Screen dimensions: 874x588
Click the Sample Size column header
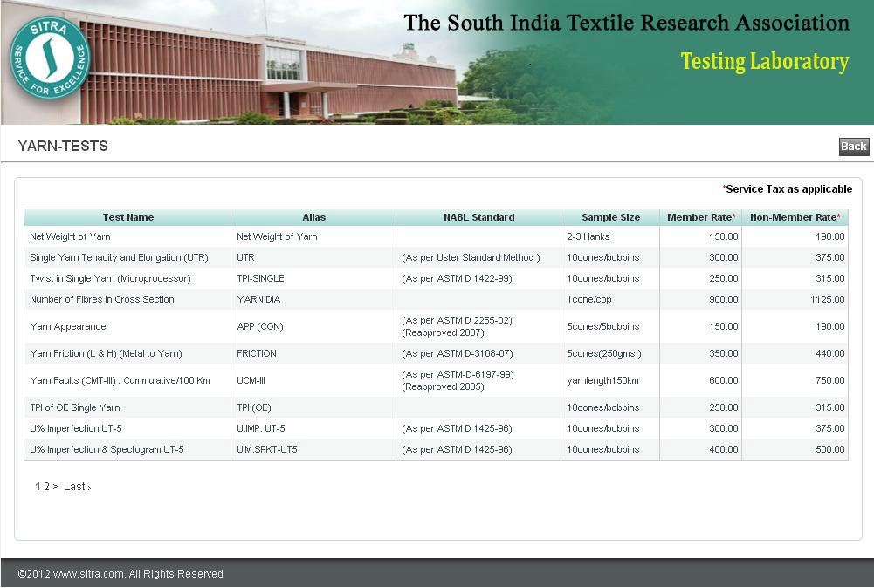pos(610,217)
